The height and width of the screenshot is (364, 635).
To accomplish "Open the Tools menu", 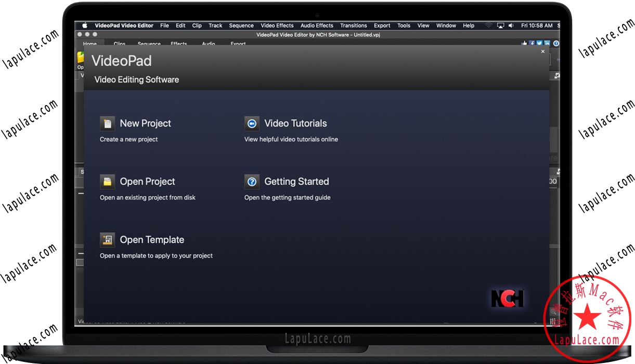I will point(404,25).
